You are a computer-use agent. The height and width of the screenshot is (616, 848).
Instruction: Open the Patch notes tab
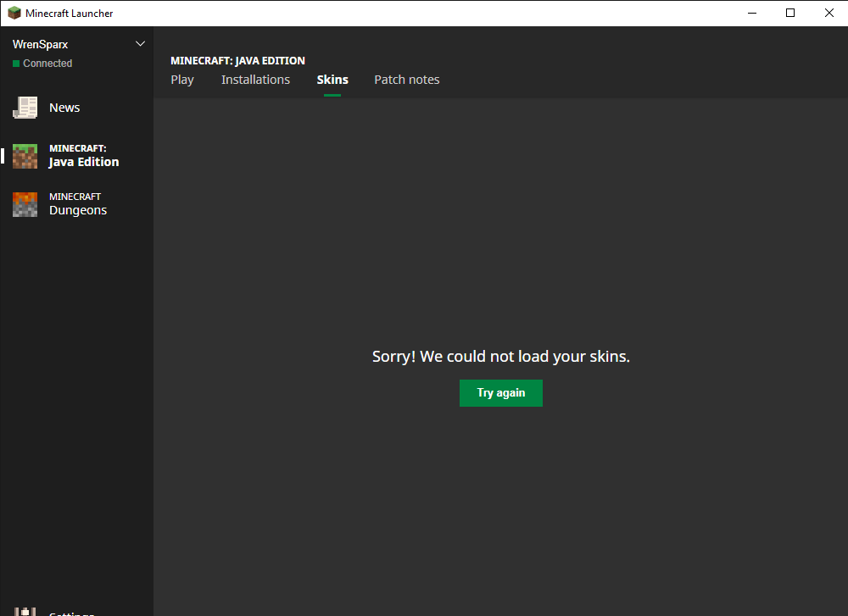click(x=407, y=80)
